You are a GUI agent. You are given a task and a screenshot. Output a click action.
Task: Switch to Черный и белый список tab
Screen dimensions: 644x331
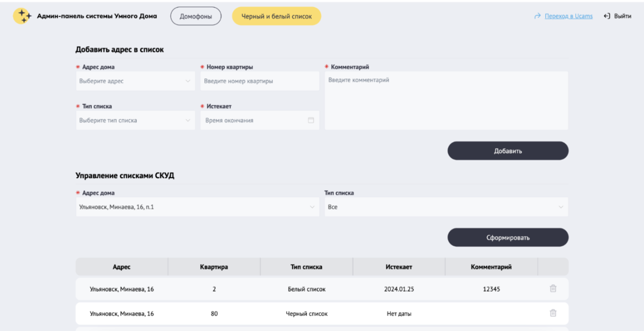pyautogui.click(x=276, y=16)
